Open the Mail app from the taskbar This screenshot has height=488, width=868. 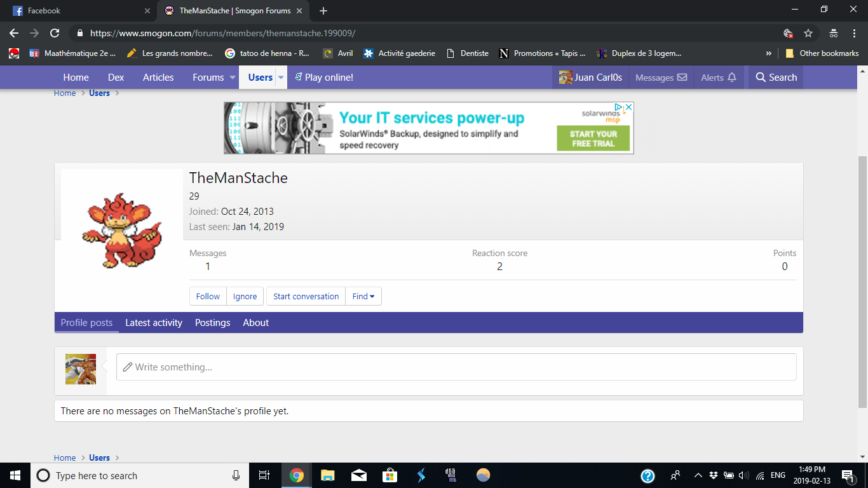tap(359, 475)
